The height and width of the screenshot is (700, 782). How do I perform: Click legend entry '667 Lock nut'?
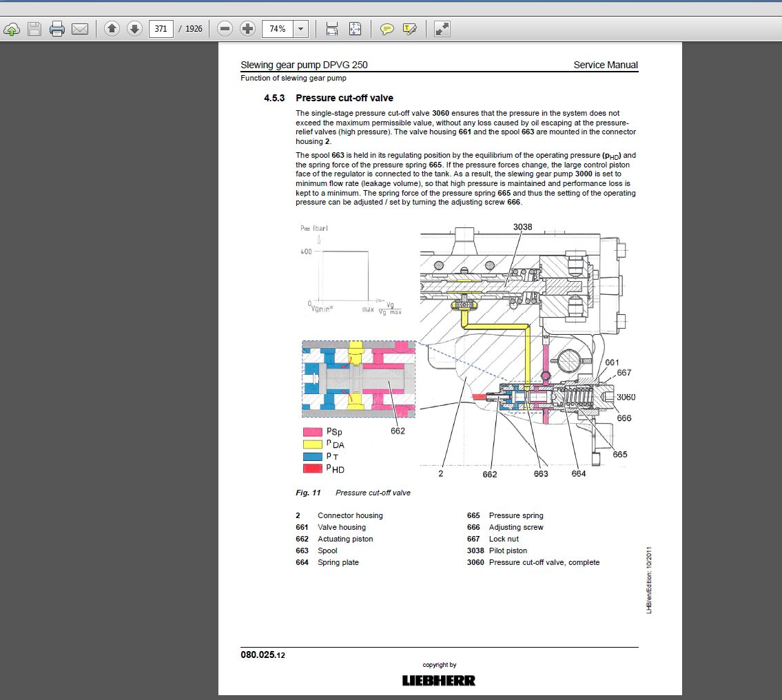tap(493, 539)
